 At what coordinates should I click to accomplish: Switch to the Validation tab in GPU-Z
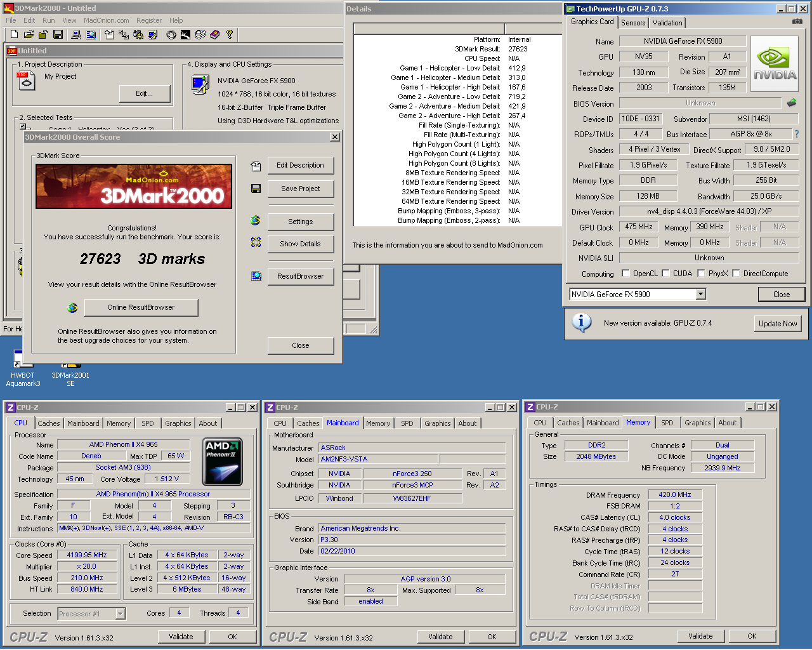click(667, 22)
